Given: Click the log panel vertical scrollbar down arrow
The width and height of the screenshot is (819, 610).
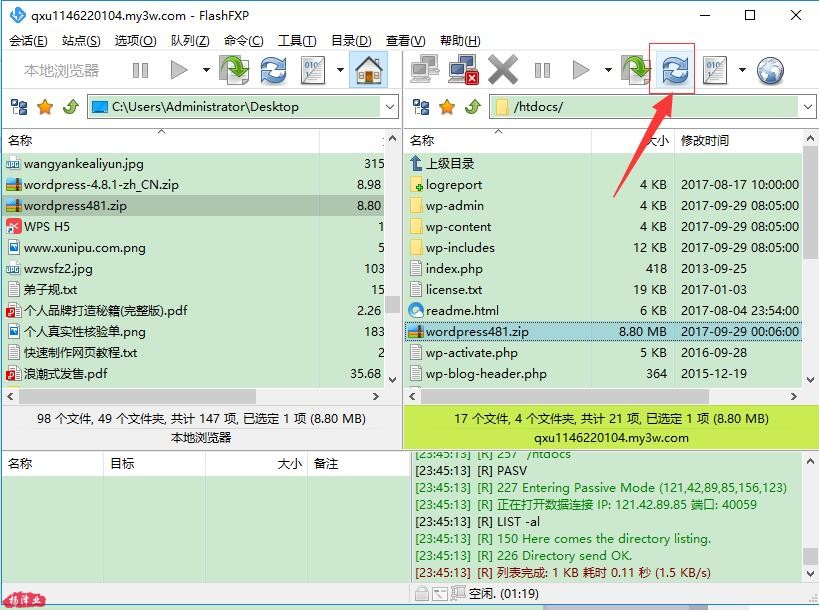Looking at the screenshot, I should 810,574.
